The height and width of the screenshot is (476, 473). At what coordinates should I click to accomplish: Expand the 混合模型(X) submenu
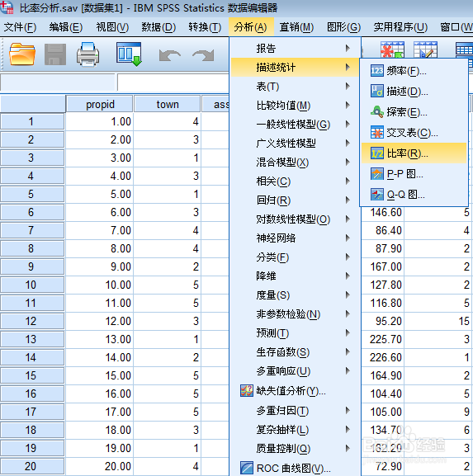click(x=296, y=163)
